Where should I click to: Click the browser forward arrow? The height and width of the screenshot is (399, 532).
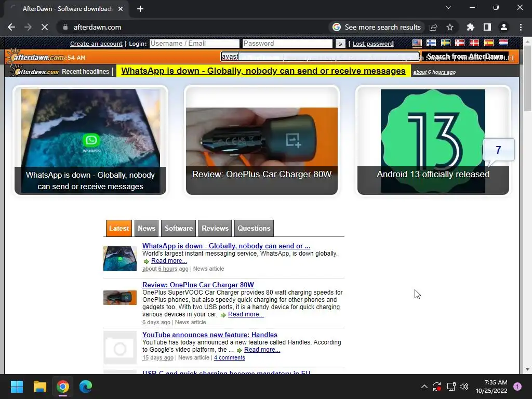pos(28,27)
